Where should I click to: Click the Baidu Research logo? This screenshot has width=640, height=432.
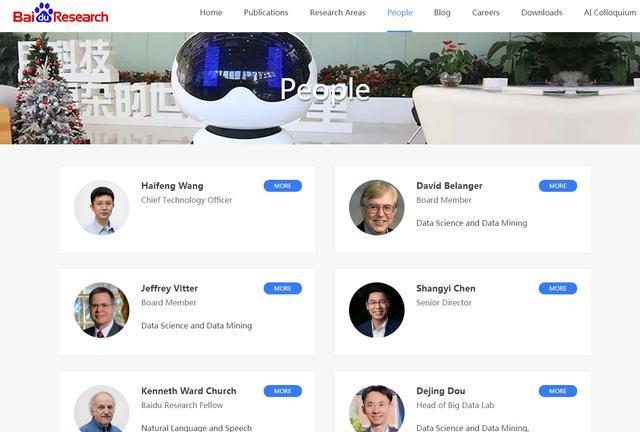[x=60, y=13]
